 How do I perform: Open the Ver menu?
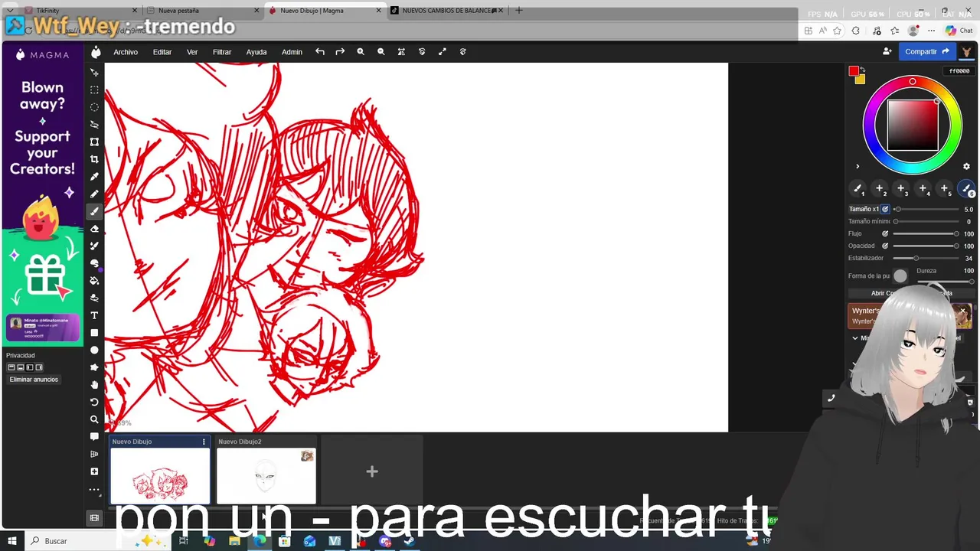tap(192, 52)
